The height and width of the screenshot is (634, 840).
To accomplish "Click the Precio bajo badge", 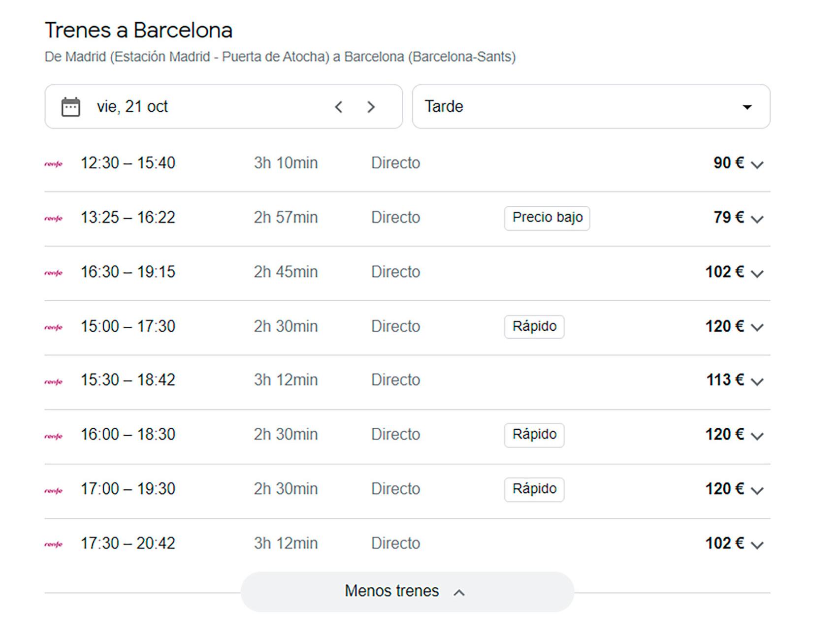I will [x=547, y=217].
